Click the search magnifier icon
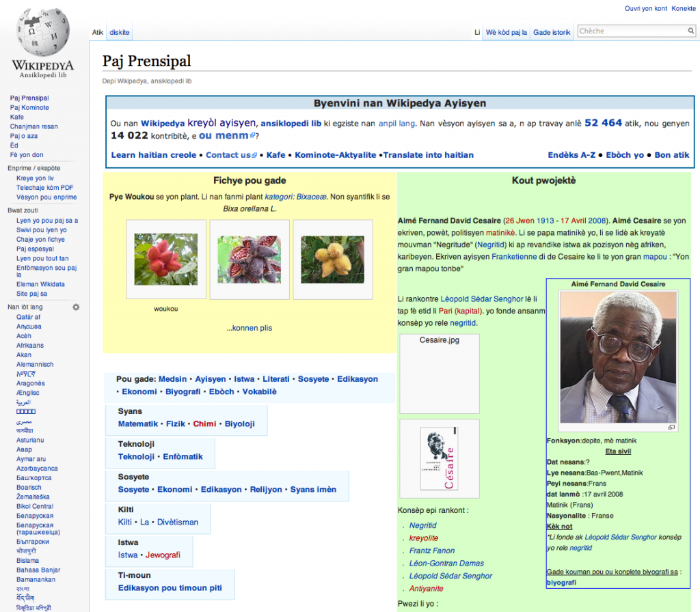 690,31
